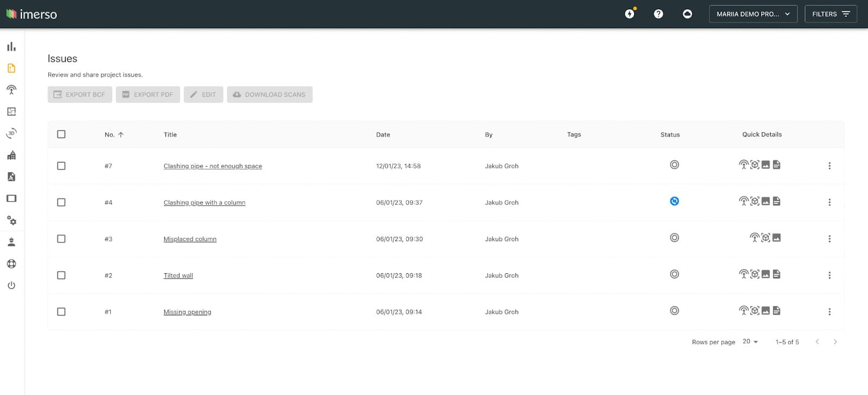This screenshot has height=395, width=868.
Task: Click the cloud icon in the top bar
Action: [687, 14]
